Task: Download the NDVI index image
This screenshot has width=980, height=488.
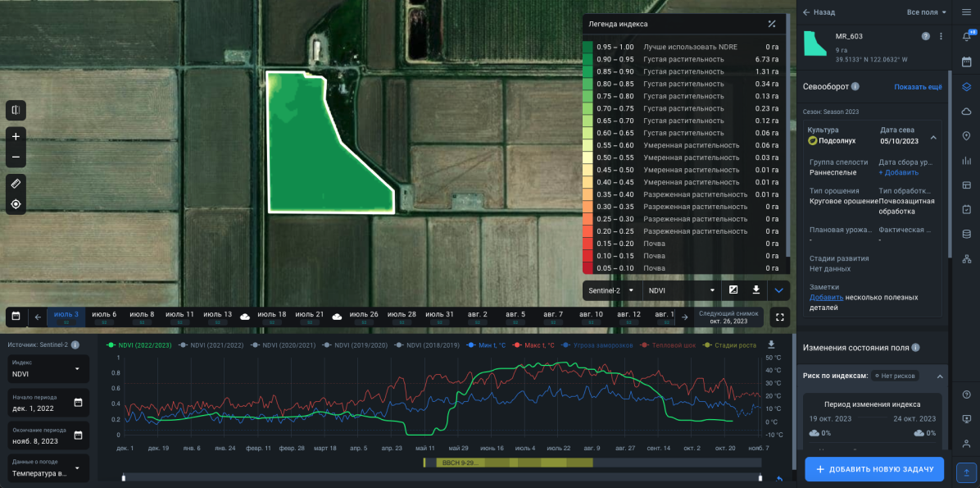Action: (x=755, y=290)
